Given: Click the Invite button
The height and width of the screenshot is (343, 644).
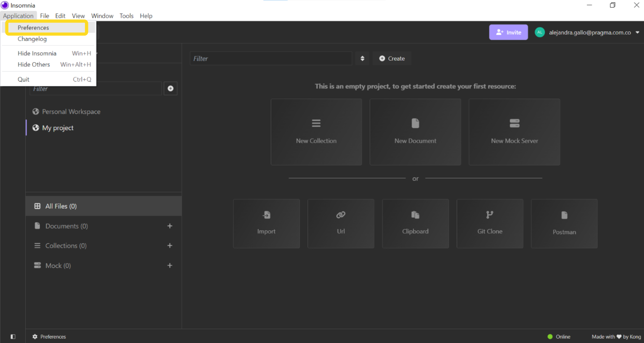Looking at the screenshot, I should (x=508, y=32).
